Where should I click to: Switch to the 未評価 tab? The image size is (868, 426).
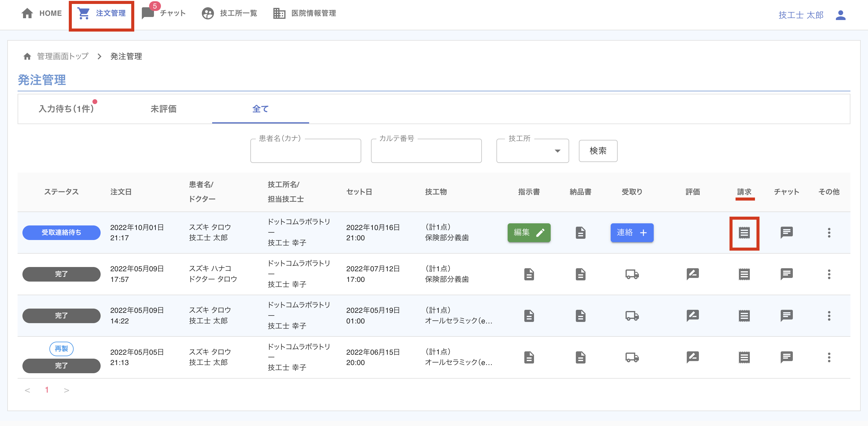tap(163, 109)
